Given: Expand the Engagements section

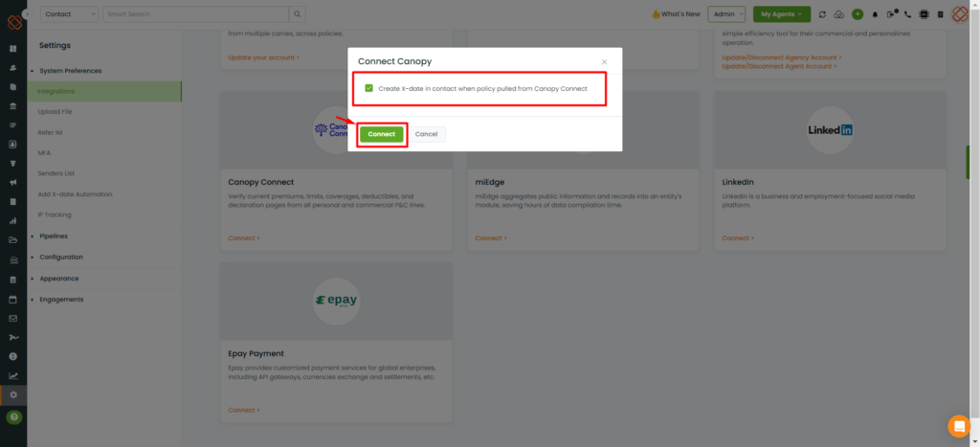Looking at the screenshot, I should tap(60, 300).
